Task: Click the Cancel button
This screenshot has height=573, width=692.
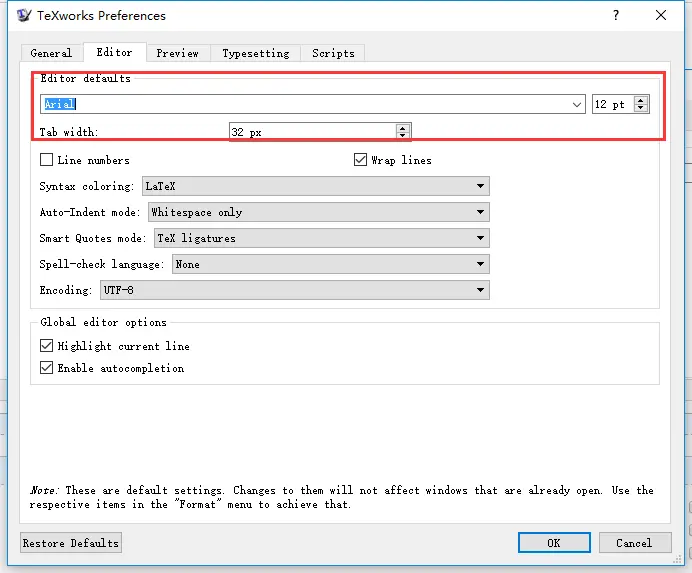Action: tap(635, 543)
